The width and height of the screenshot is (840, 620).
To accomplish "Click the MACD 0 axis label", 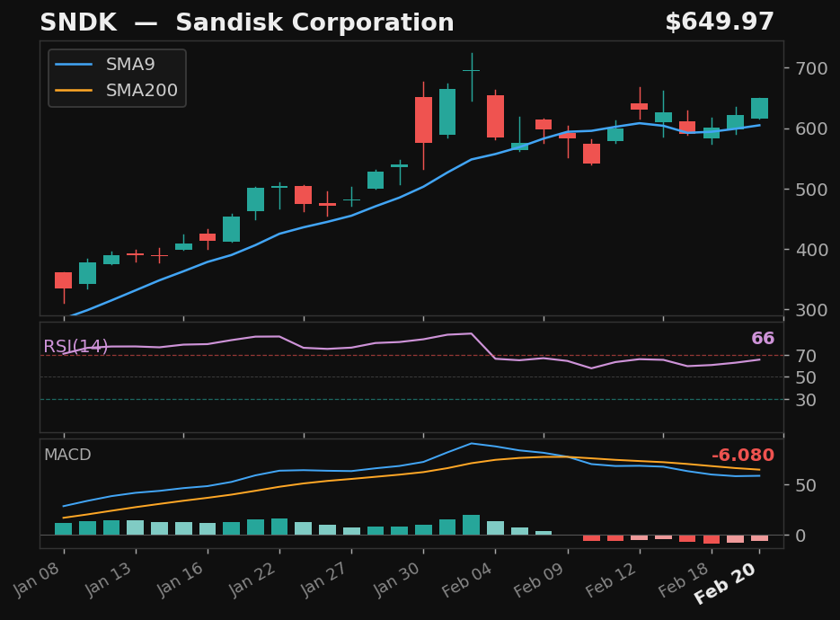I will point(800,536).
